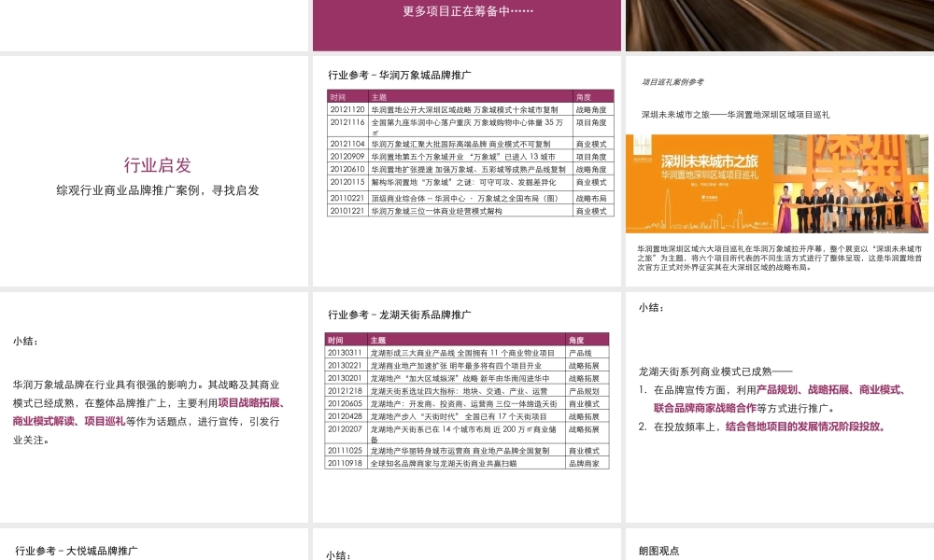
Task: Click the row dated 20120115 in 万象城 table
Action: (471, 183)
